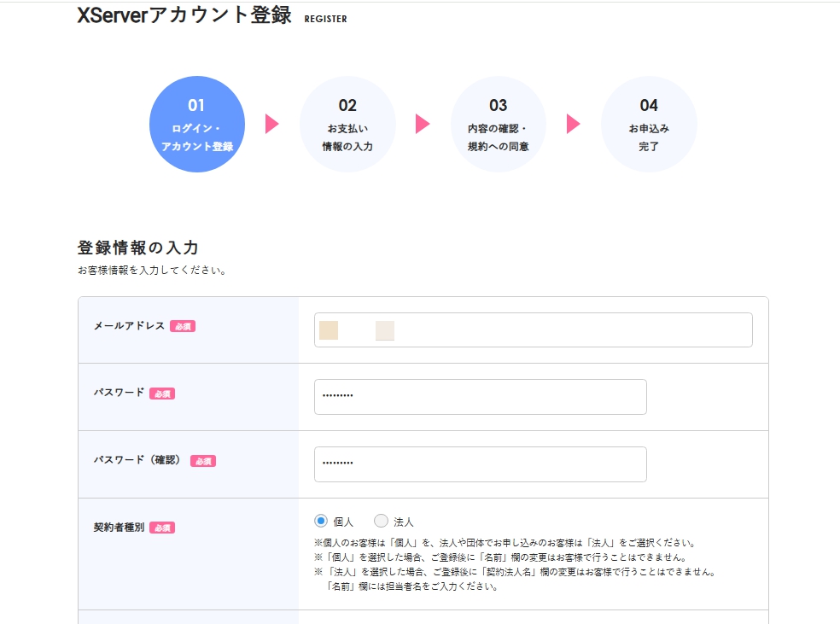
Task: Click the 必須 badge next to パスワード
Action: (x=164, y=393)
